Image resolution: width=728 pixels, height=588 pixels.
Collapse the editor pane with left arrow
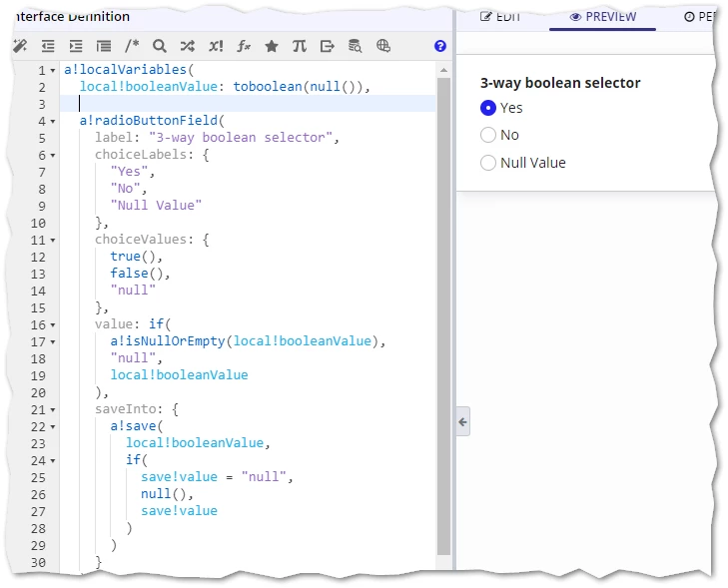463,422
